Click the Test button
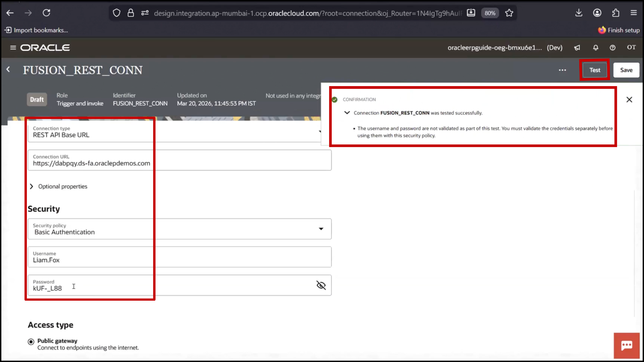The height and width of the screenshot is (362, 644). point(595,70)
